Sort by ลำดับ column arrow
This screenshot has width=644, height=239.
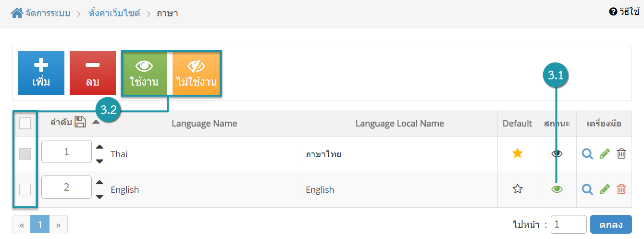[96, 122]
